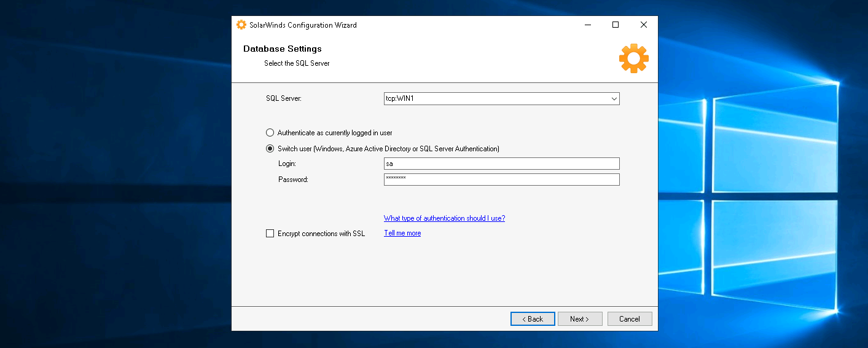Click the large orange gear logo
This screenshot has height=348, width=868.
pos(633,59)
